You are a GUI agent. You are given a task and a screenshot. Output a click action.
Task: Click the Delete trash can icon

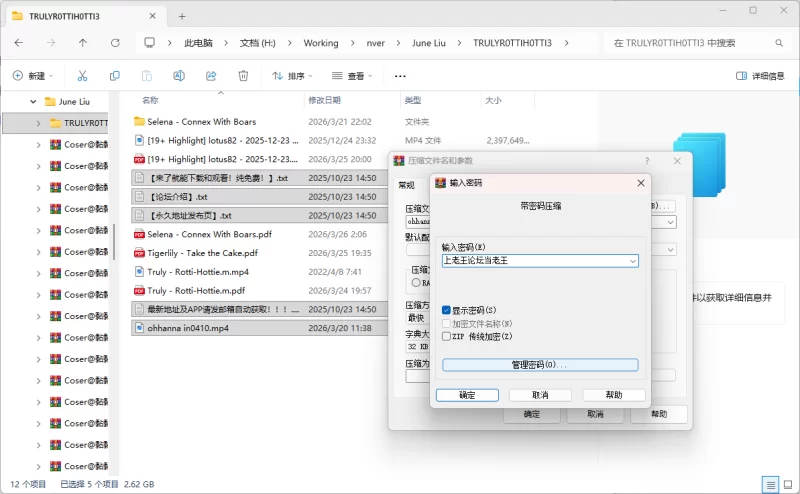tap(243, 76)
